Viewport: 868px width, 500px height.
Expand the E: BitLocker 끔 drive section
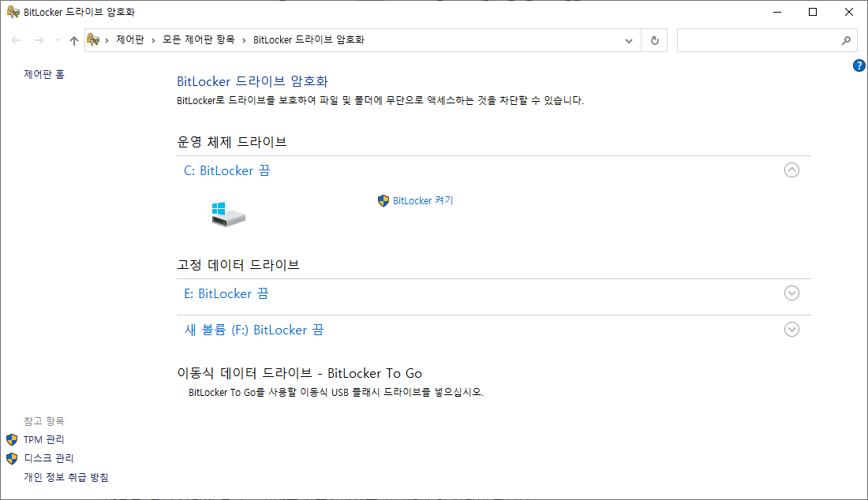(x=791, y=293)
